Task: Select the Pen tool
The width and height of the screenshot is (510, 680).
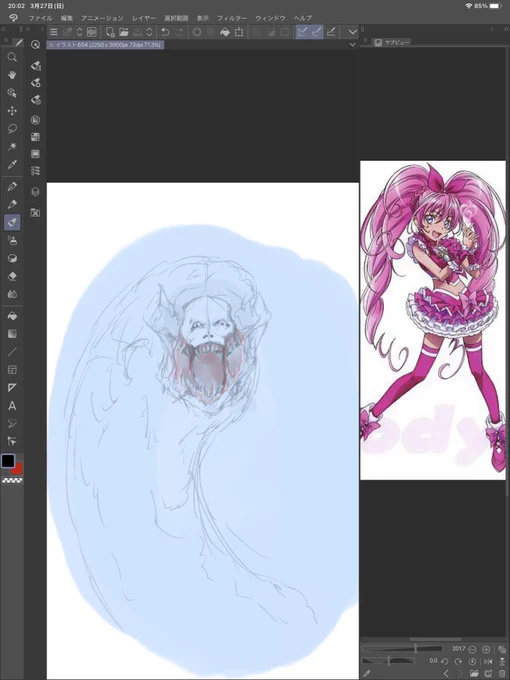Action: point(12,186)
